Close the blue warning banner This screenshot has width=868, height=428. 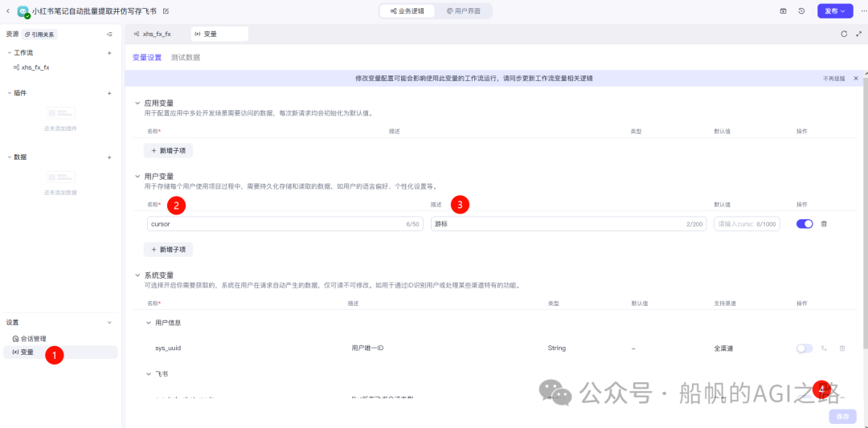coord(856,79)
